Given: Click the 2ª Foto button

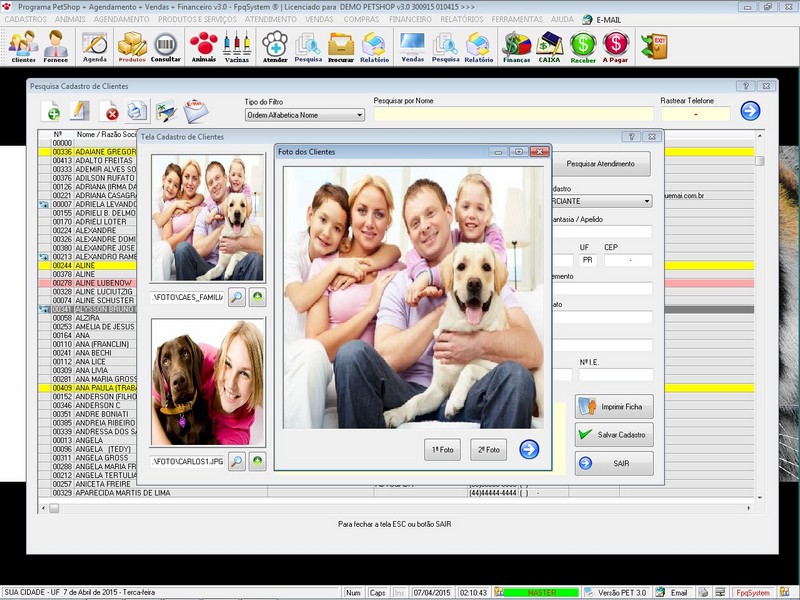Looking at the screenshot, I should tap(489, 449).
